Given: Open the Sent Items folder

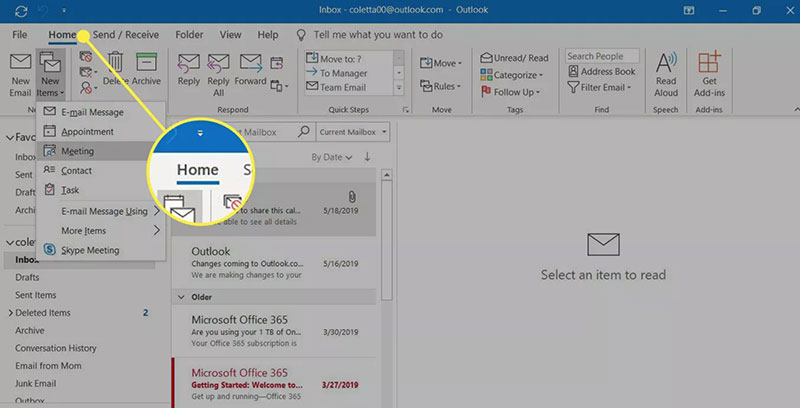Looking at the screenshot, I should (x=36, y=295).
